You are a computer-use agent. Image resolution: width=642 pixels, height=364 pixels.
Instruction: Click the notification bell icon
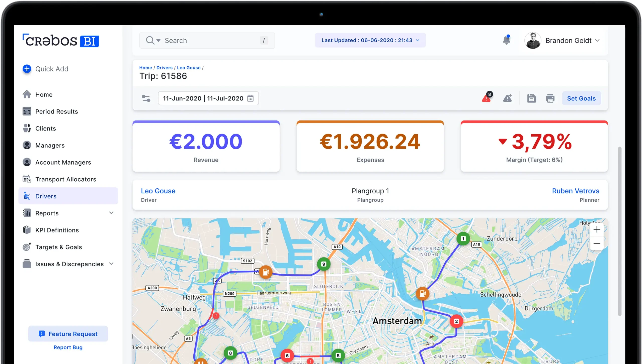point(506,40)
